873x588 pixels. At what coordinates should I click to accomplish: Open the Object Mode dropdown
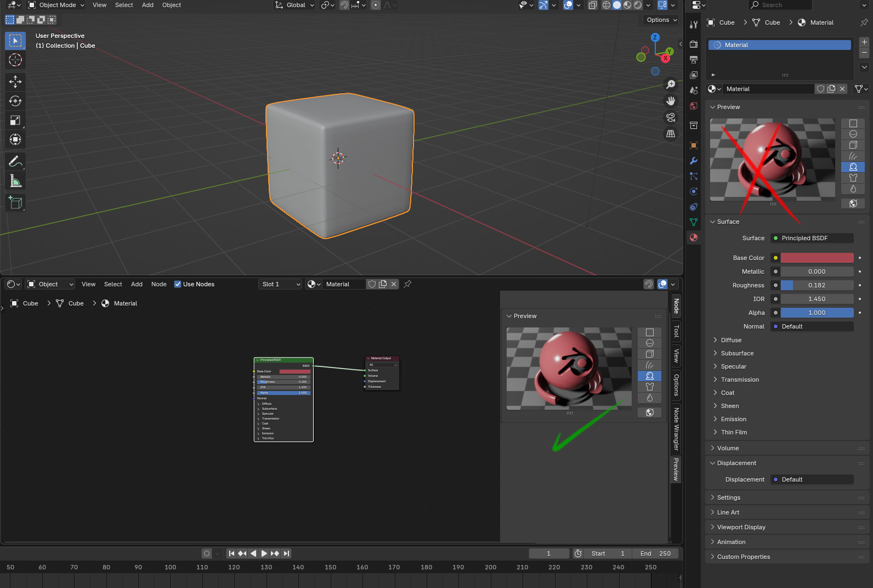click(x=56, y=5)
